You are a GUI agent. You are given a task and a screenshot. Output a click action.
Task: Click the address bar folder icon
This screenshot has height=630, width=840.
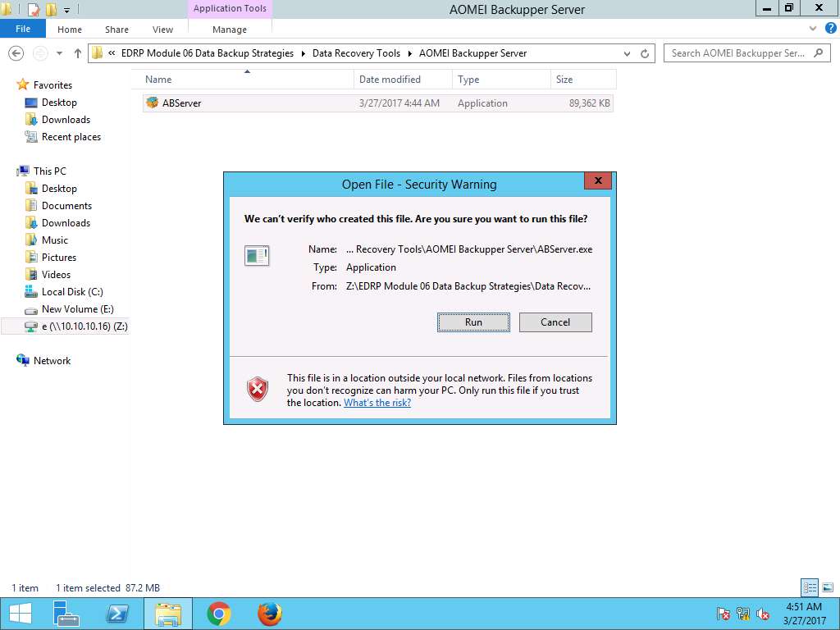coord(97,53)
